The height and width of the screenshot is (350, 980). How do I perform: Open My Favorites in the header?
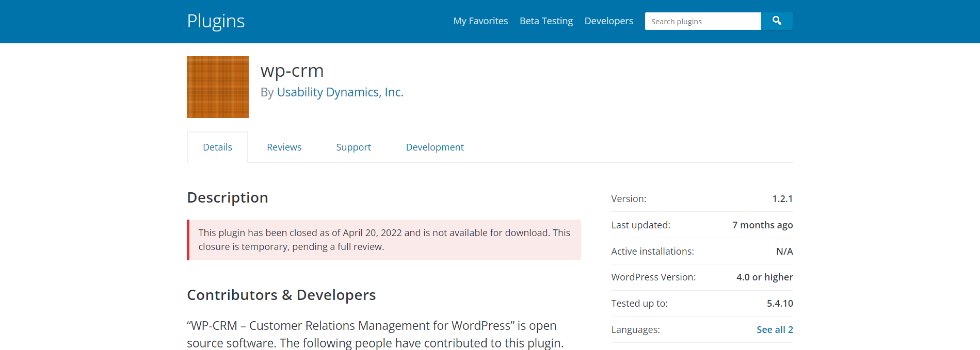pos(480,21)
